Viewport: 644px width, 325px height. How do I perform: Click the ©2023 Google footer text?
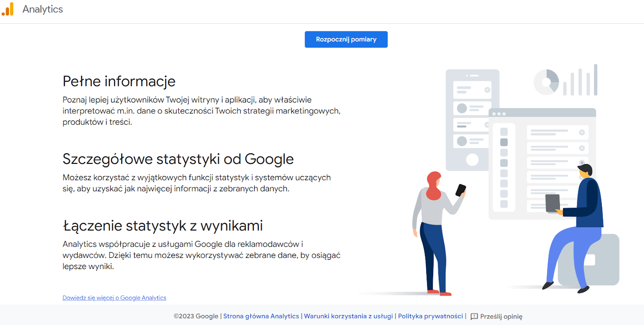196,316
